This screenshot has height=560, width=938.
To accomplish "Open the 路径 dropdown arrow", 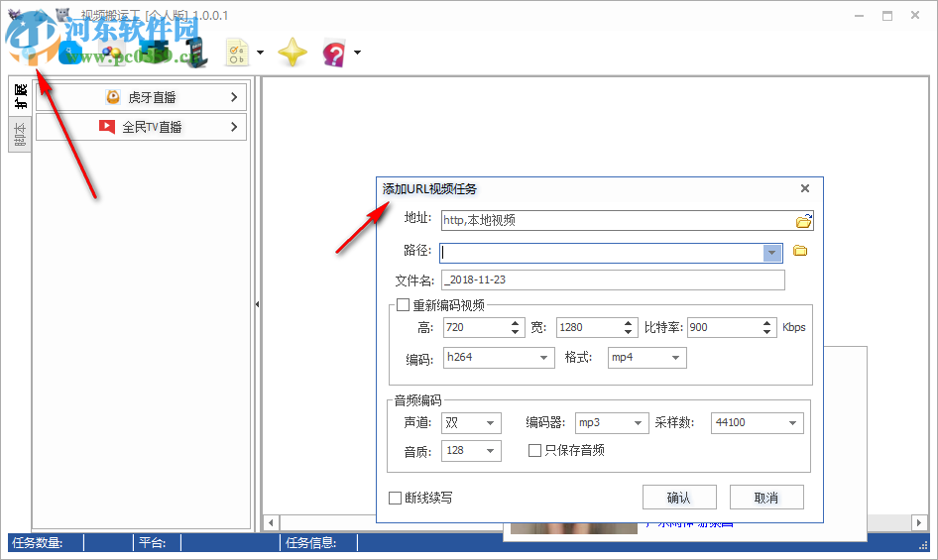I will click(x=772, y=253).
